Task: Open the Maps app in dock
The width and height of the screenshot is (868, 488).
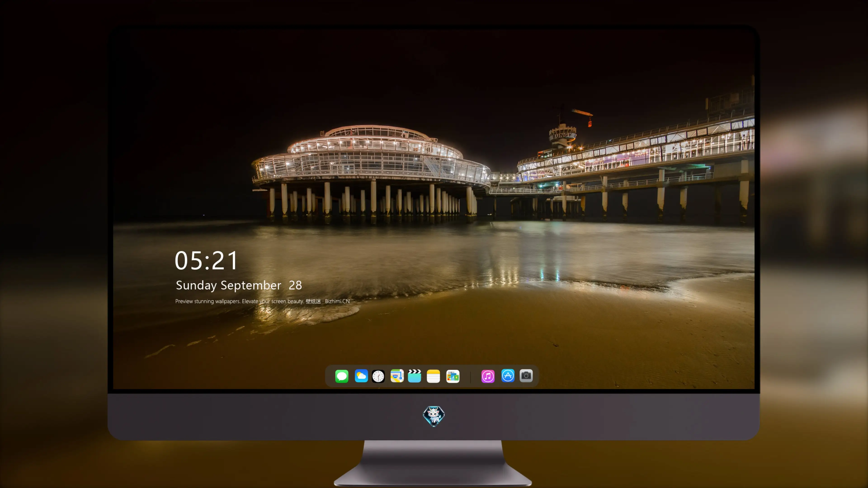Action: 397,376
